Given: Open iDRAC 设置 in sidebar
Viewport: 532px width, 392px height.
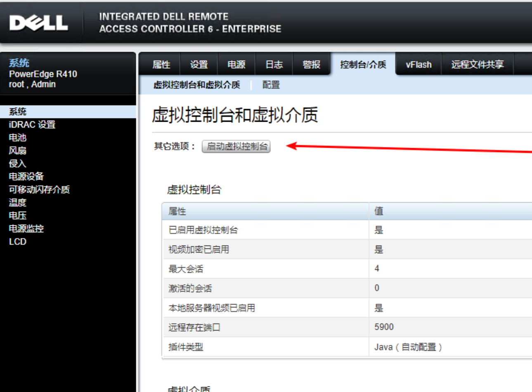Looking at the screenshot, I should coord(32,125).
